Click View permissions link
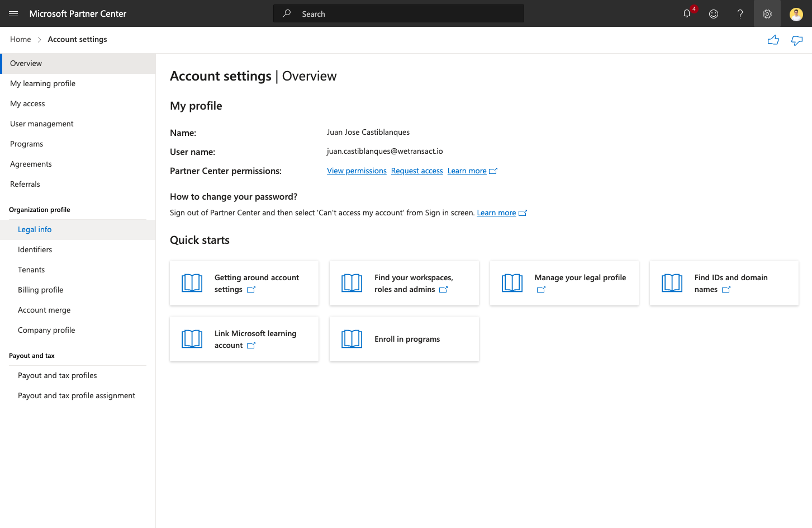This screenshot has width=812, height=528. point(357,171)
